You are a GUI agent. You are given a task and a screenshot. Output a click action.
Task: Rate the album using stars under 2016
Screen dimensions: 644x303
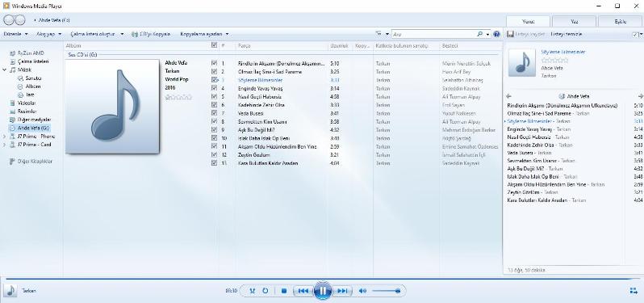pos(178,98)
